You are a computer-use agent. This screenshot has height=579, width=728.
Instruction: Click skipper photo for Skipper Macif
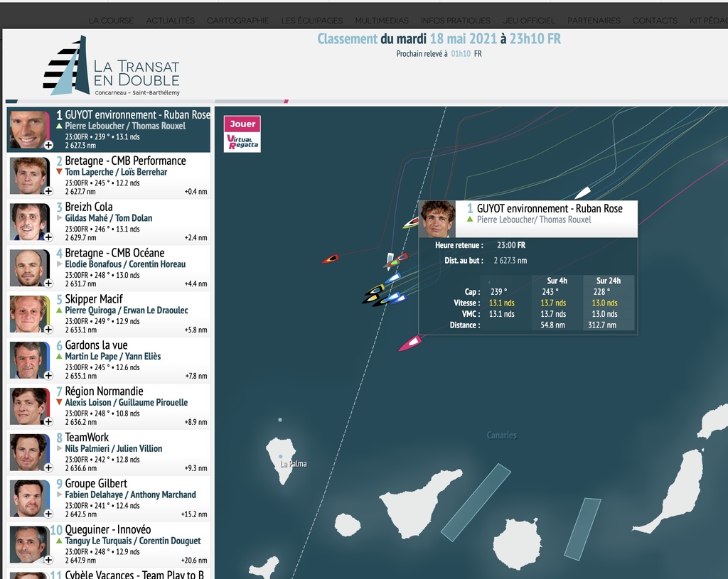(x=29, y=313)
